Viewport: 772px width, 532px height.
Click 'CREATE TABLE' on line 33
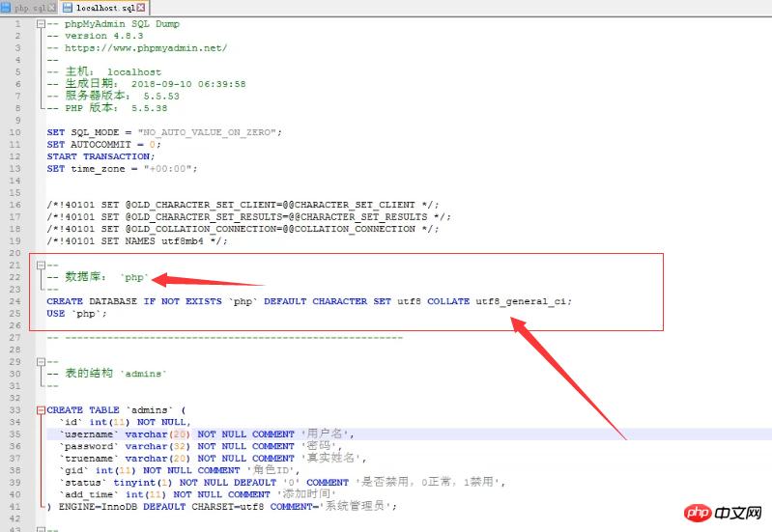83,410
